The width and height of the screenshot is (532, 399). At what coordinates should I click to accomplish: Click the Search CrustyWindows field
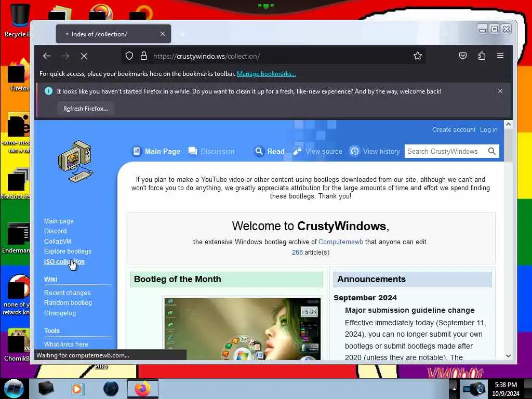(446, 151)
